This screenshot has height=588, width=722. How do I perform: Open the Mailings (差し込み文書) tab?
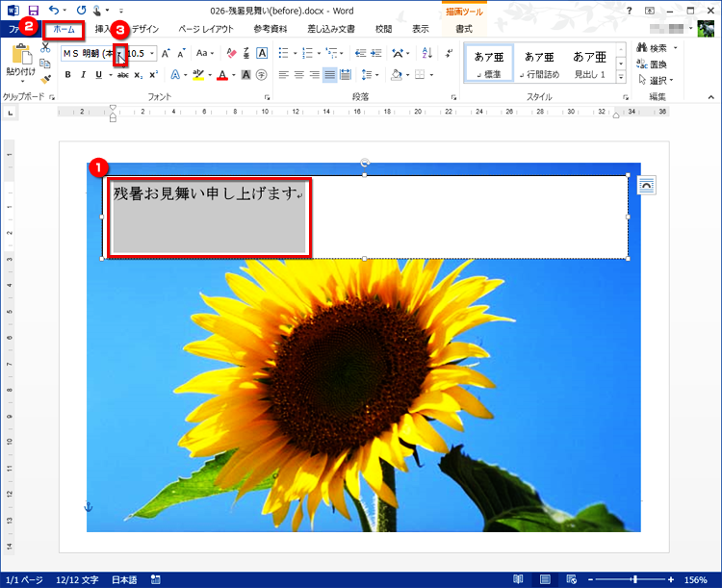[x=331, y=29]
